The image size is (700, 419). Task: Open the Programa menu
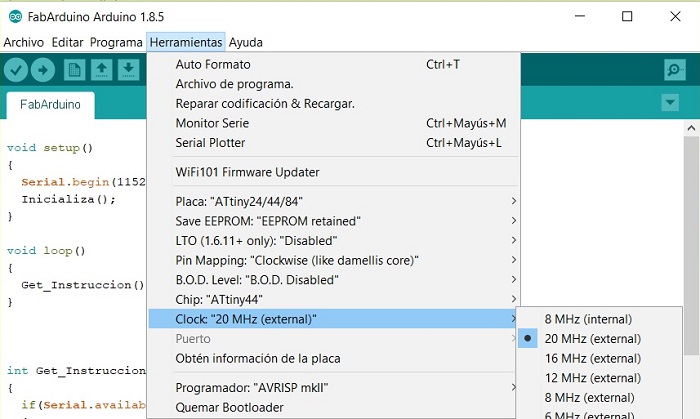point(116,42)
